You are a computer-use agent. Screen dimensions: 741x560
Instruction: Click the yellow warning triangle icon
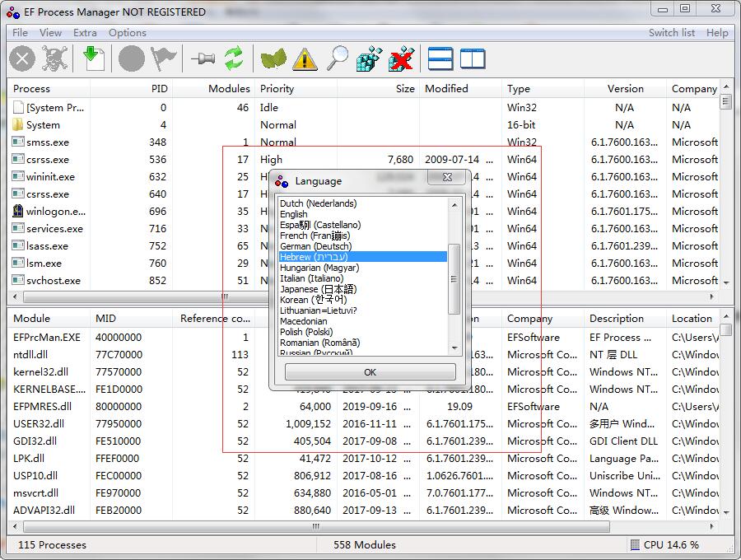coord(305,58)
